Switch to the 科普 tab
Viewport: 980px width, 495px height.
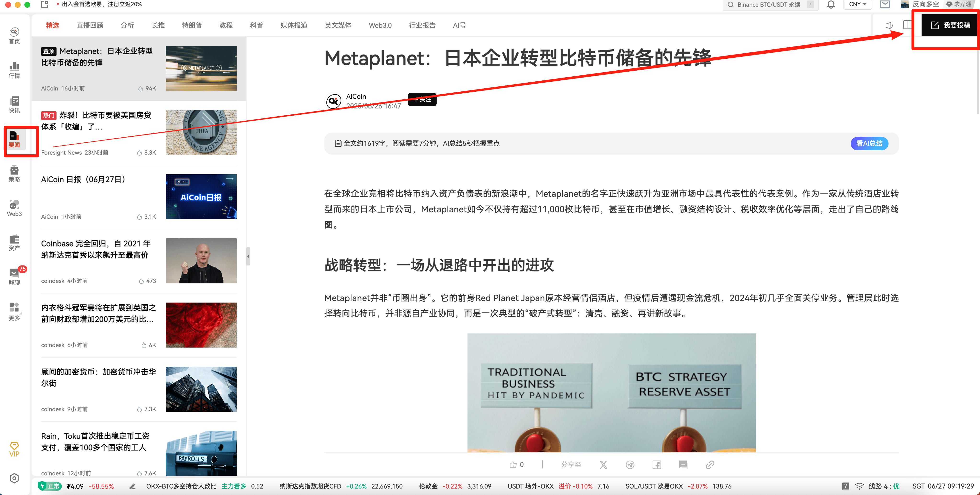pos(256,25)
